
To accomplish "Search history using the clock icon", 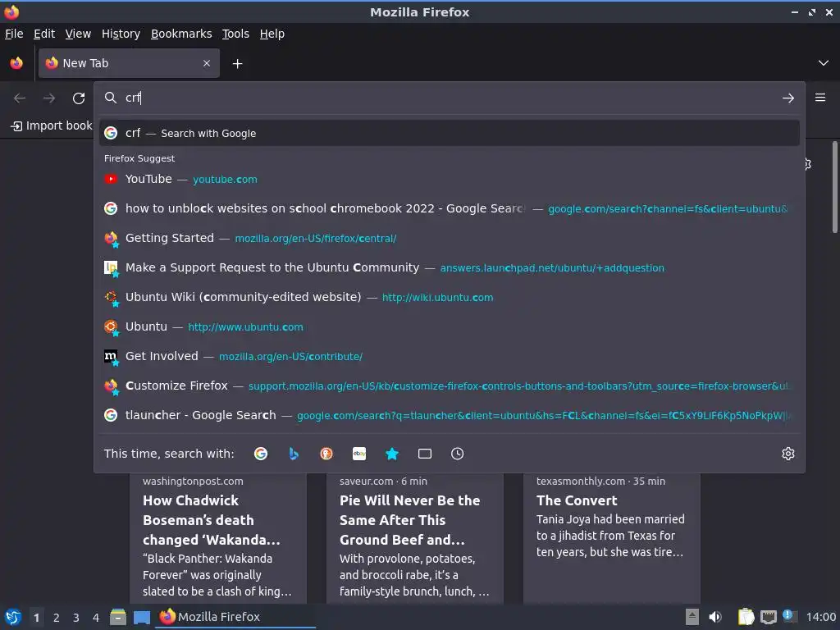I will click(458, 454).
